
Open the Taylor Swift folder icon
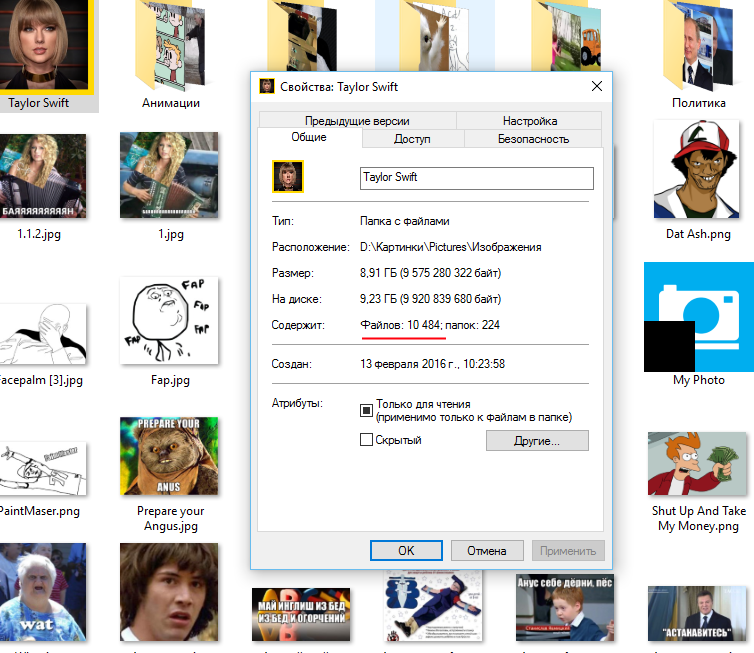[47, 45]
